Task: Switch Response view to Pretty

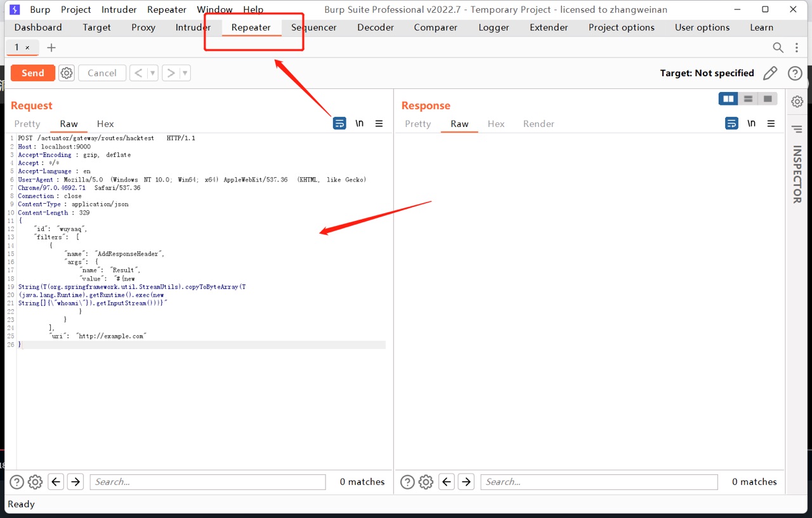Action: [x=418, y=124]
